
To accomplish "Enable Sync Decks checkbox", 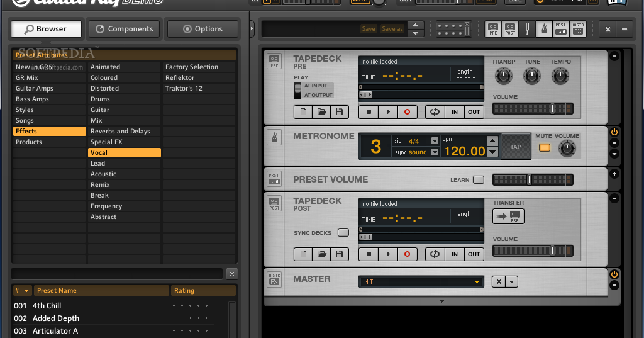I will tap(343, 233).
